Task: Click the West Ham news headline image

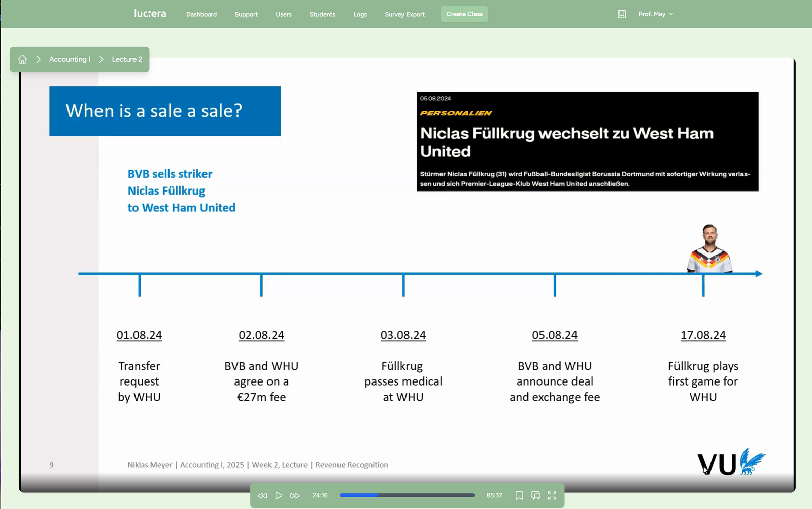Action: pos(588,142)
